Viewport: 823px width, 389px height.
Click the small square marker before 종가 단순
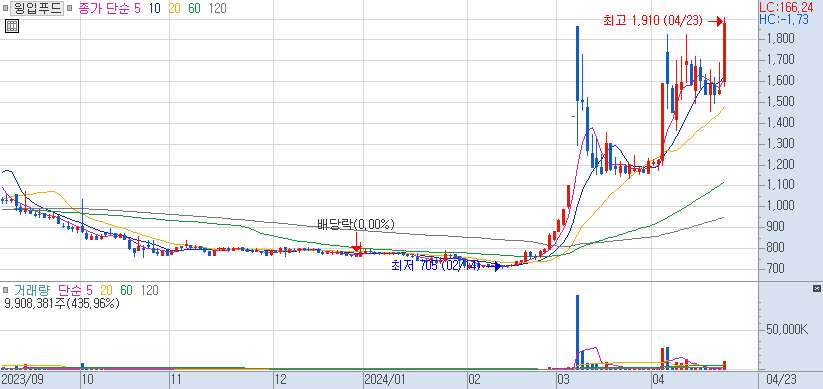point(70,8)
